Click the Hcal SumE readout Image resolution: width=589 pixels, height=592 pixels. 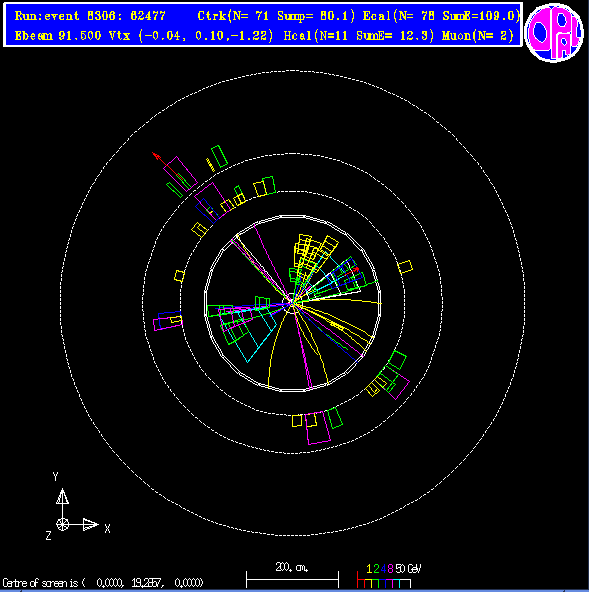coord(358,35)
